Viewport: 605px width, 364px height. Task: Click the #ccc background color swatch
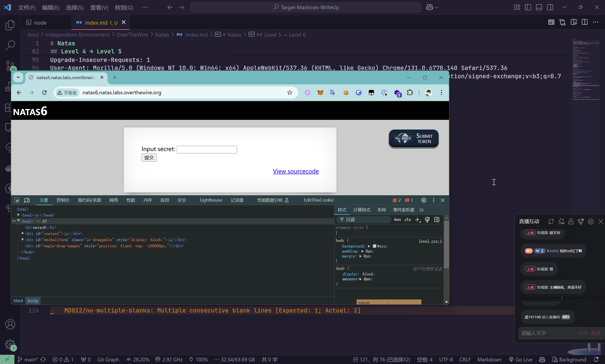pyautogui.click(x=374, y=246)
